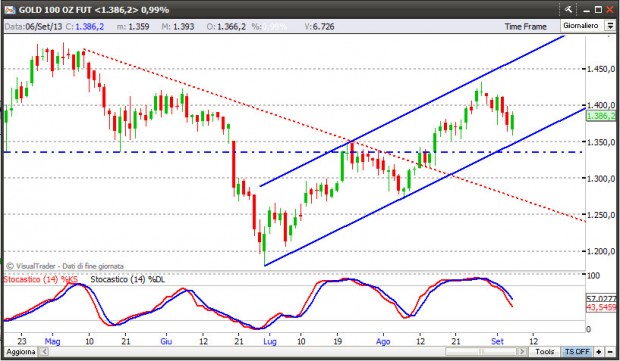Click the volume value V: 6.726
Screen dimensions: 620x361
[319, 26]
